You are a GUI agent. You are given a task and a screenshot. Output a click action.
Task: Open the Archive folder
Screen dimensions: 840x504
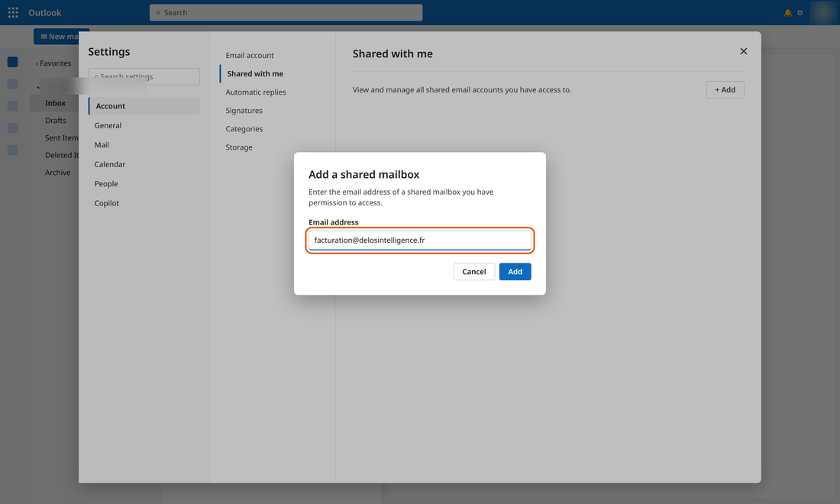[58, 173]
